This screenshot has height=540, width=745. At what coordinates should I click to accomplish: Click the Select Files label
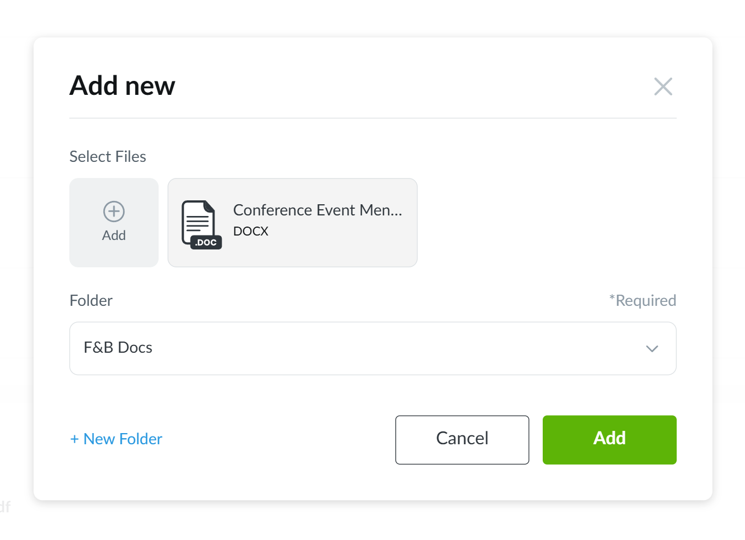tap(108, 156)
